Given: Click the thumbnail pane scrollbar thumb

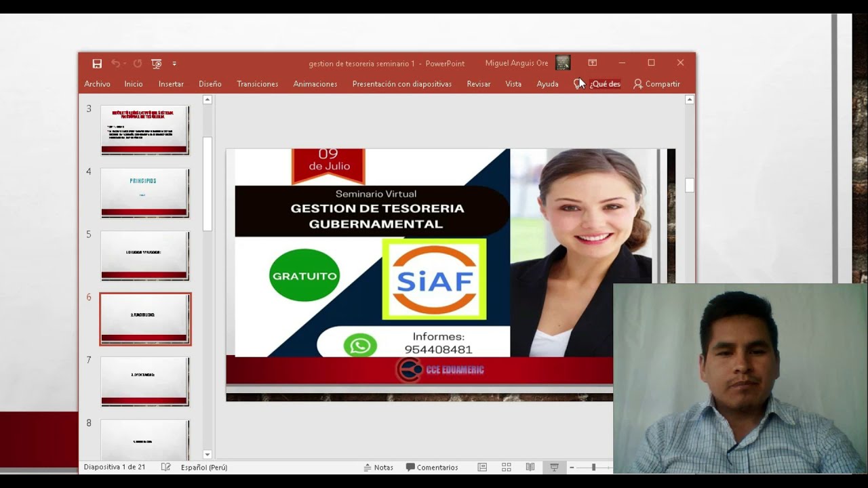Looking at the screenshot, I should 208,184.
